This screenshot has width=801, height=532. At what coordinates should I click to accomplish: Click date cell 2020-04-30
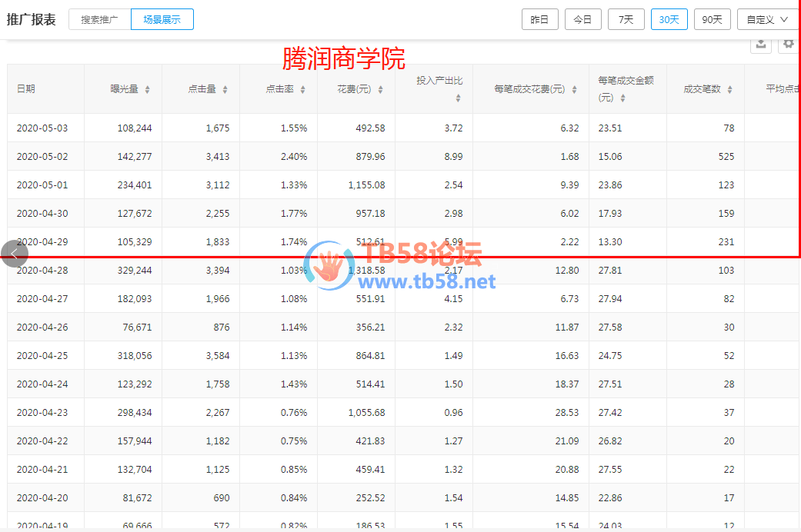[x=42, y=214]
